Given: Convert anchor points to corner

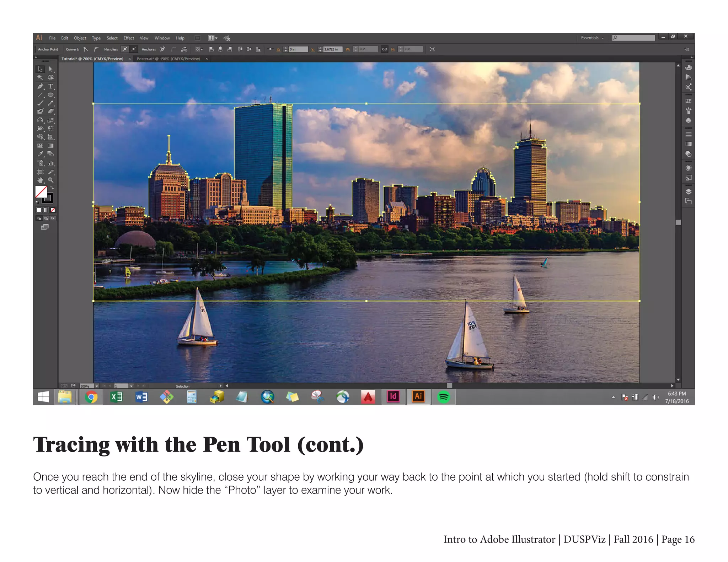Looking at the screenshot, I should pyautogui.click(x=86, y=49).
